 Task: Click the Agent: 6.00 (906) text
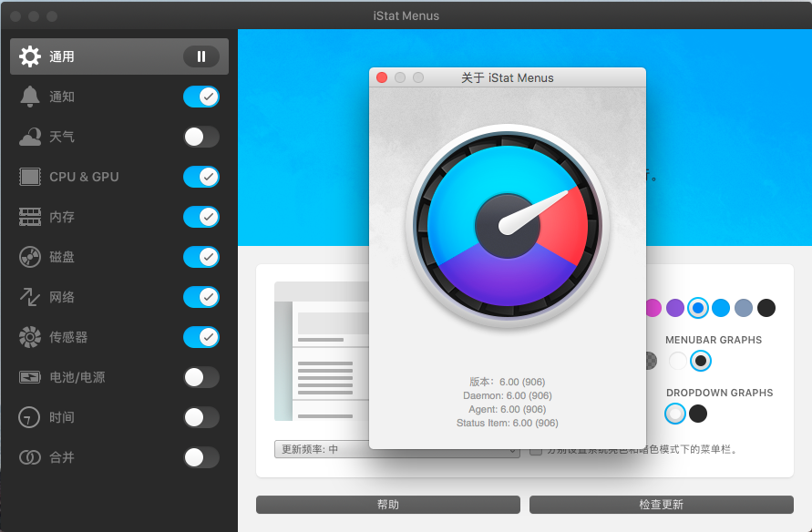click(508, 409)
